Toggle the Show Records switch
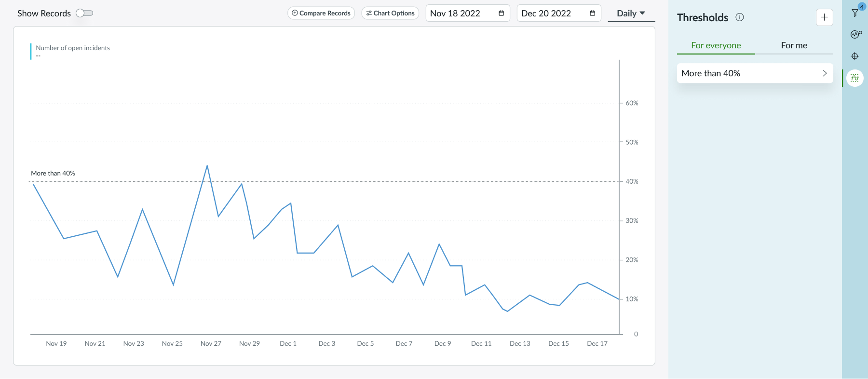Viewport: 868px width, 379px height. coord(84,13)
